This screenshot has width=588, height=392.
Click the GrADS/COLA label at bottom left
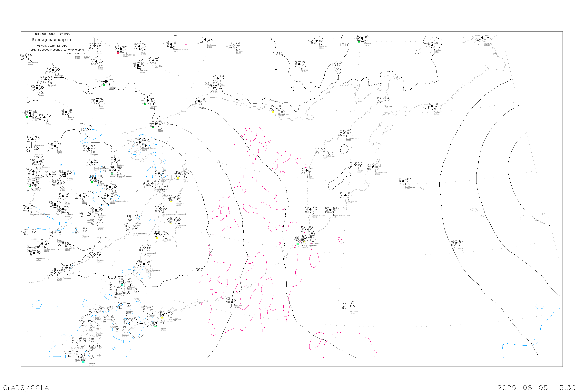[x=26, y=387]
